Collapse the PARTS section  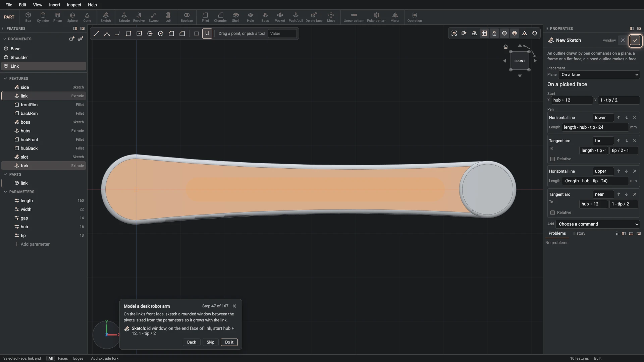coord(5,174)
